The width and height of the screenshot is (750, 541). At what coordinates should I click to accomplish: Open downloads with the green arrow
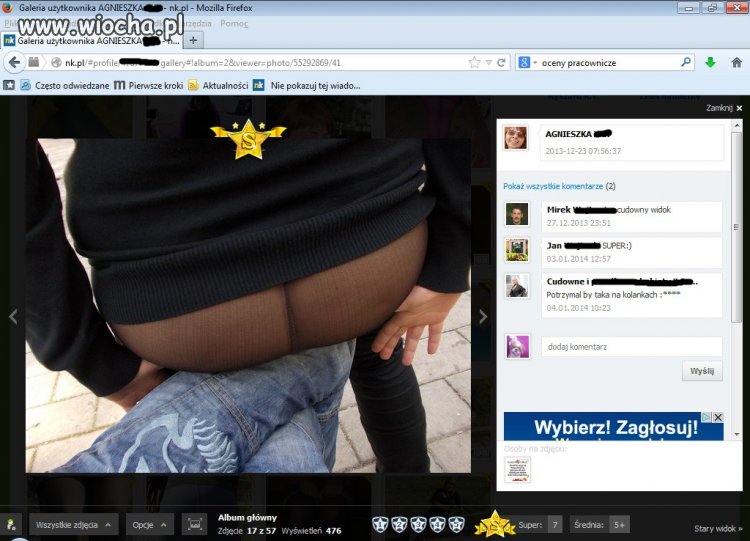point(710,62)
